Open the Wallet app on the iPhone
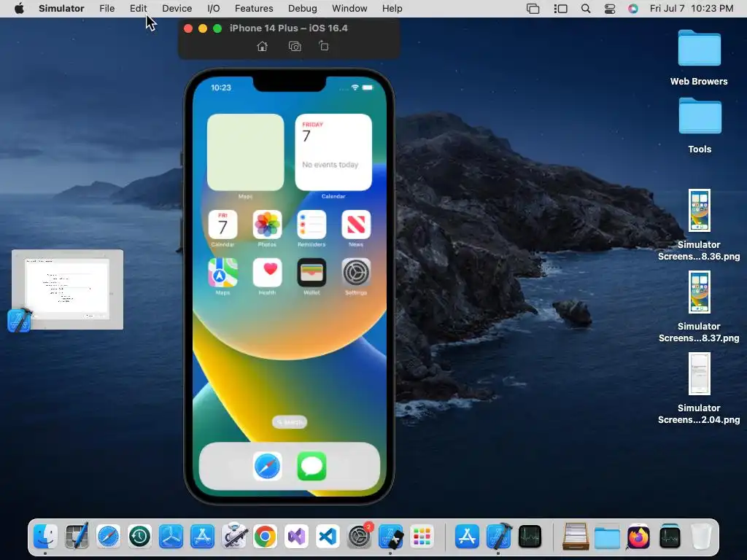Screen dimensions: 747x560 click(311, 273)
